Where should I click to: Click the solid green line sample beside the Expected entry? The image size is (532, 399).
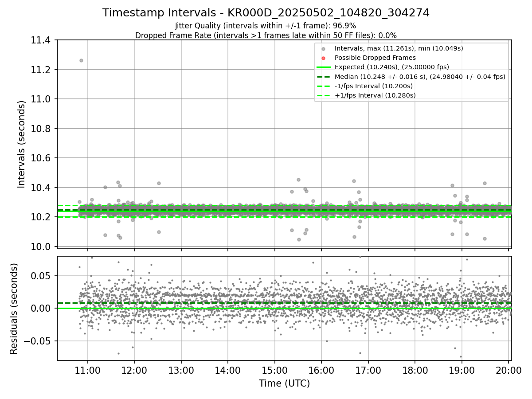coord(324,67)
